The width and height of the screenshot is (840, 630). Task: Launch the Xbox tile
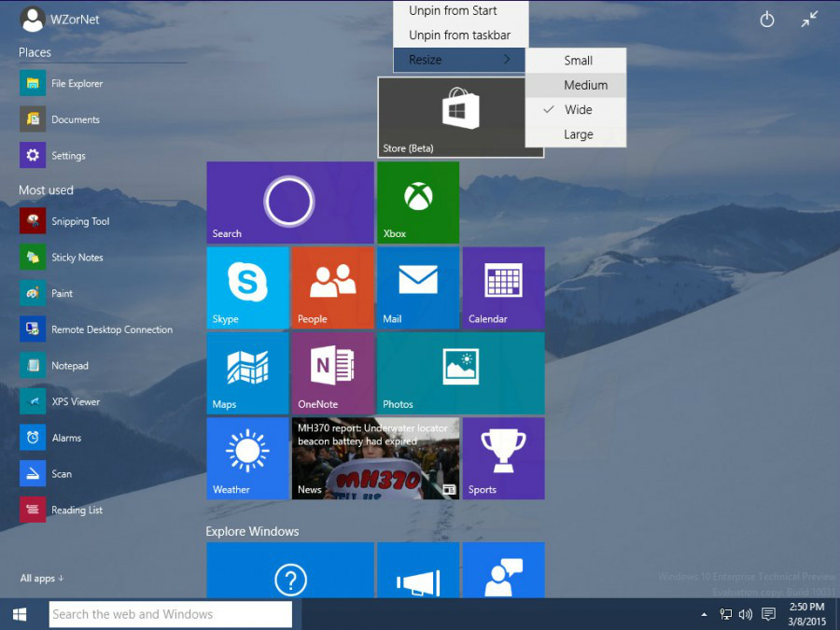point(417,202)
